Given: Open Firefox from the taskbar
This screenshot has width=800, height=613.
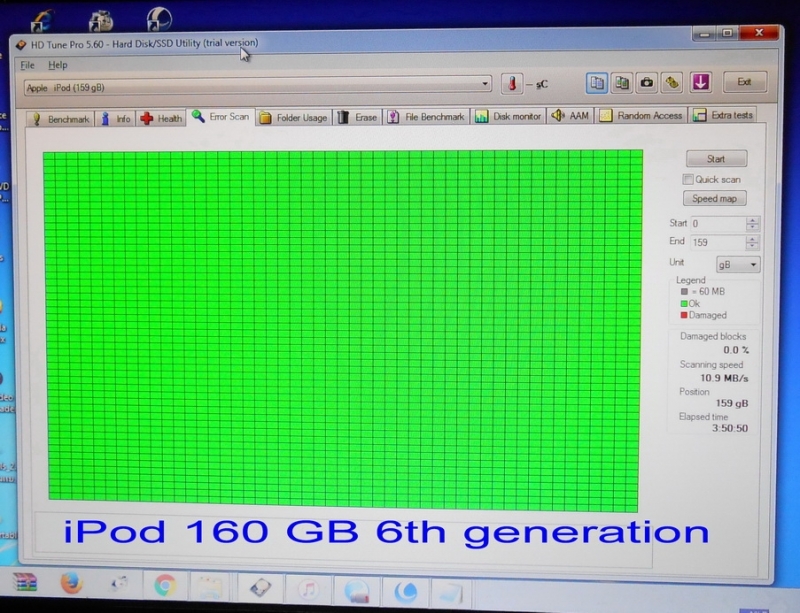Looking at the screenshot, I should tap(72, 583).
